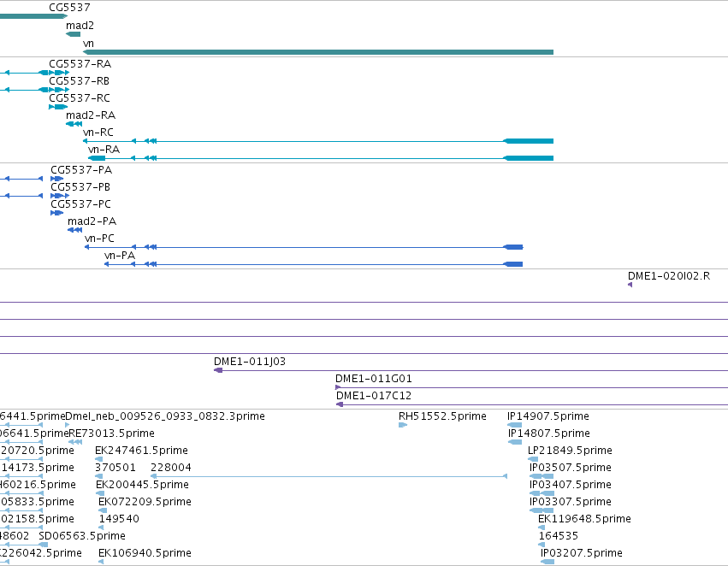The image size is (728, 566).
Task: Click the IP03407.5prime EST label
Action: click(570, 486)
